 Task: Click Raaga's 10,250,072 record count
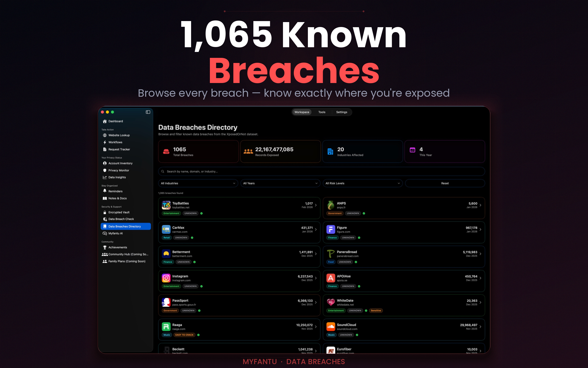coord(304,325)
